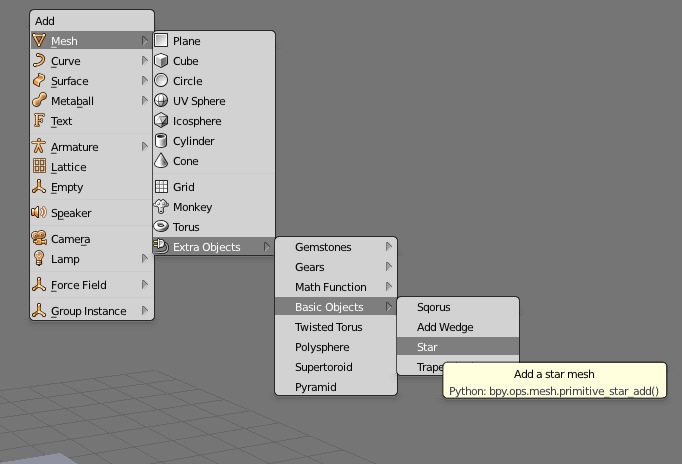Viewport: 682px width, 464px height.
Task: Click the partially hidden Trapezohedron entry
Action: click(430, 367)
